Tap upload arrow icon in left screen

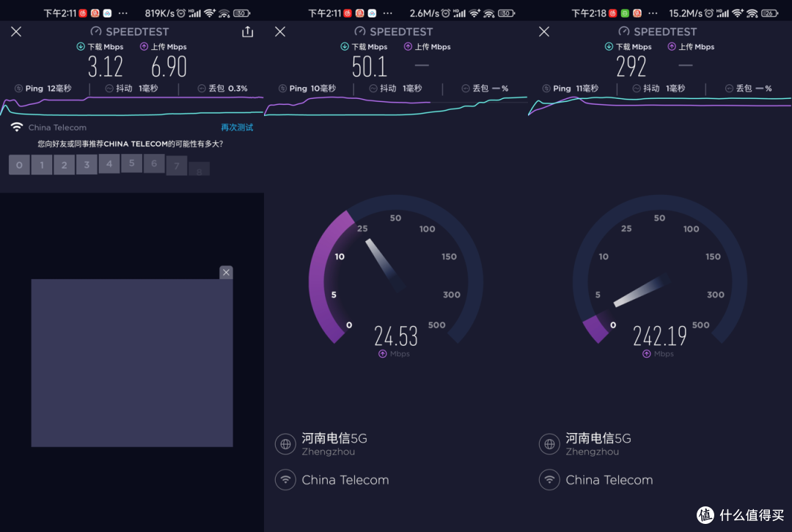click(x=144, y=46)
